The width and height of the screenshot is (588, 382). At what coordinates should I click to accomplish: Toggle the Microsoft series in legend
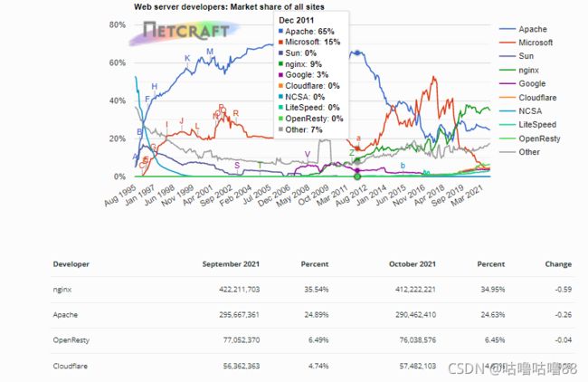click(526, 43)
